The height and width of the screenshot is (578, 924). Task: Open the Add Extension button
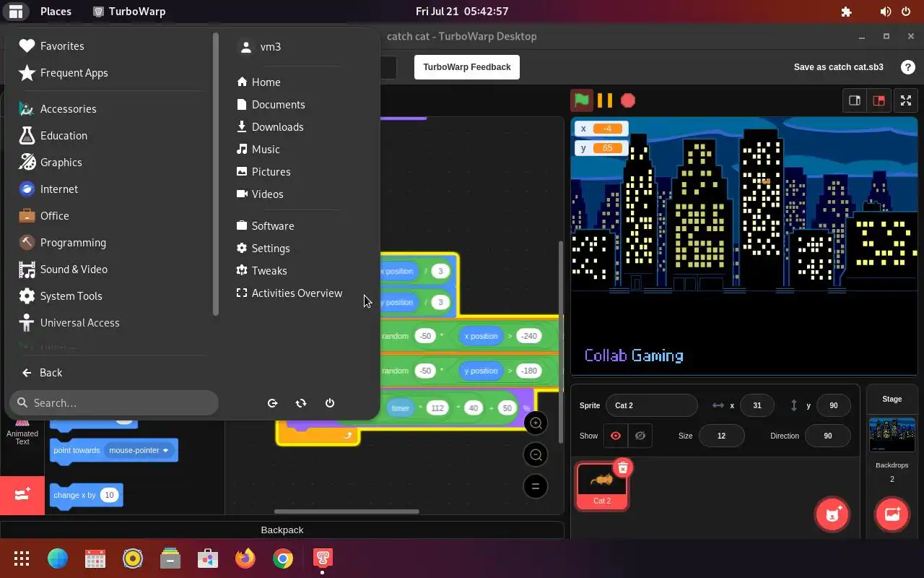[22, 496]
